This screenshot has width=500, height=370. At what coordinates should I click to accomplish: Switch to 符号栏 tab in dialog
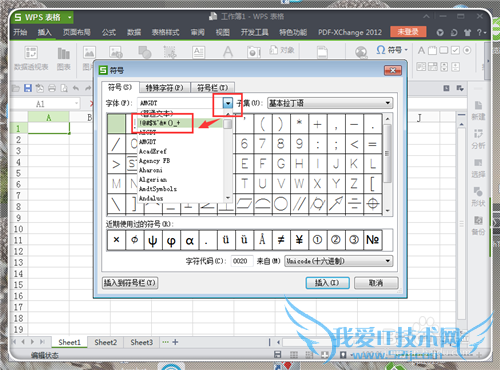click(x=213, y=88)
